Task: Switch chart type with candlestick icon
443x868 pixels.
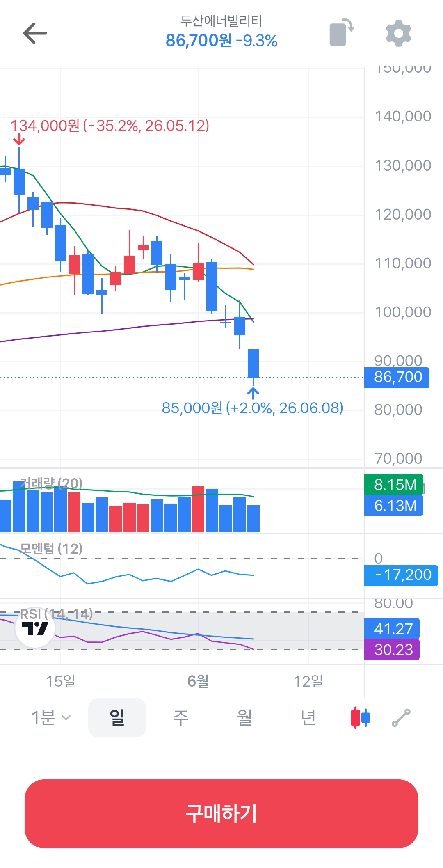Action: click(x=361, y=718)
